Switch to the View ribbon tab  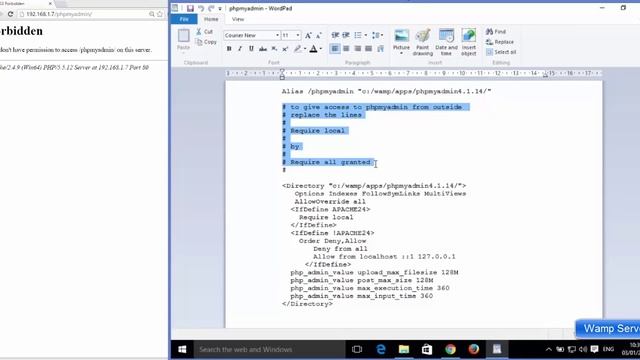[238, 19]
